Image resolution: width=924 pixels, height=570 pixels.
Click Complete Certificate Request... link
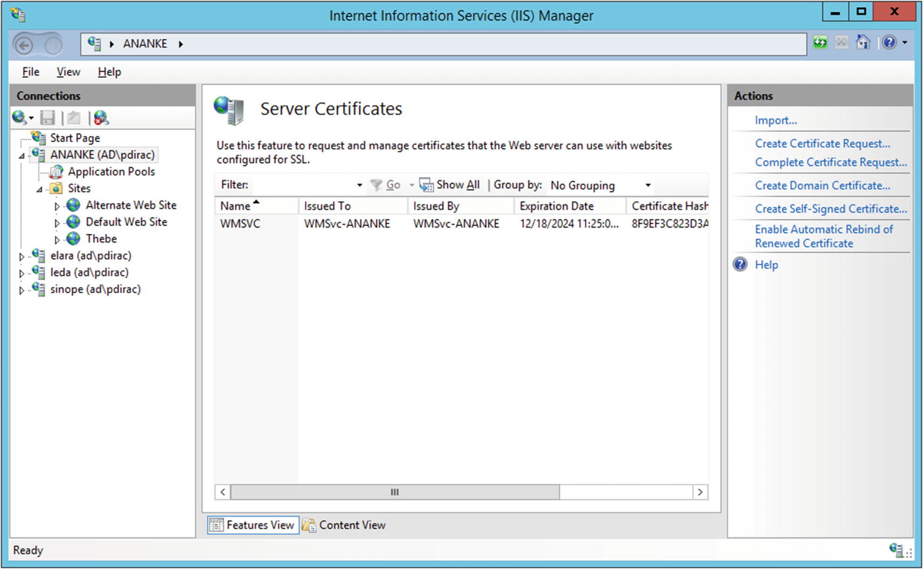pos(831,162)
